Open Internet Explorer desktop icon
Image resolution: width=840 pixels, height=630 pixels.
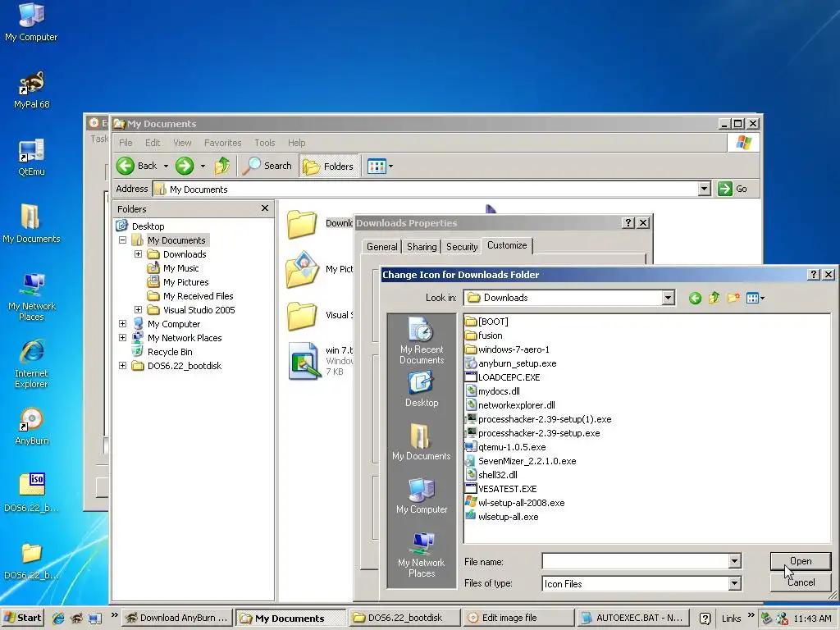point(32,364)
